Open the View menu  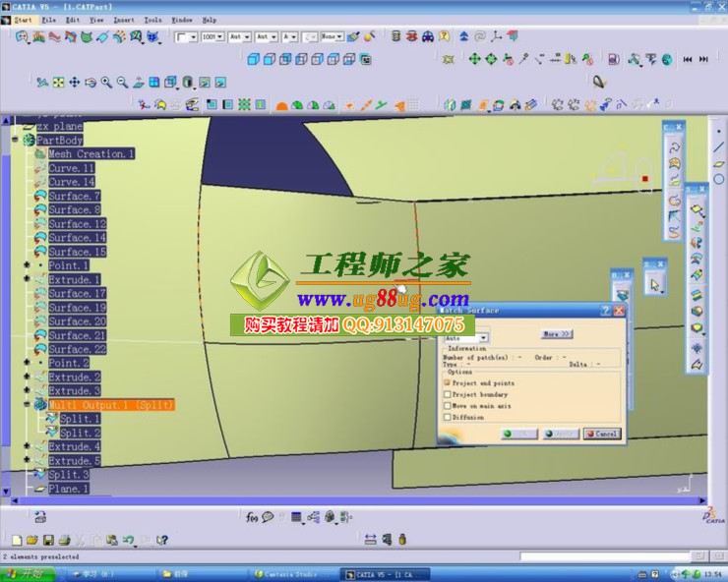[96, 20]
